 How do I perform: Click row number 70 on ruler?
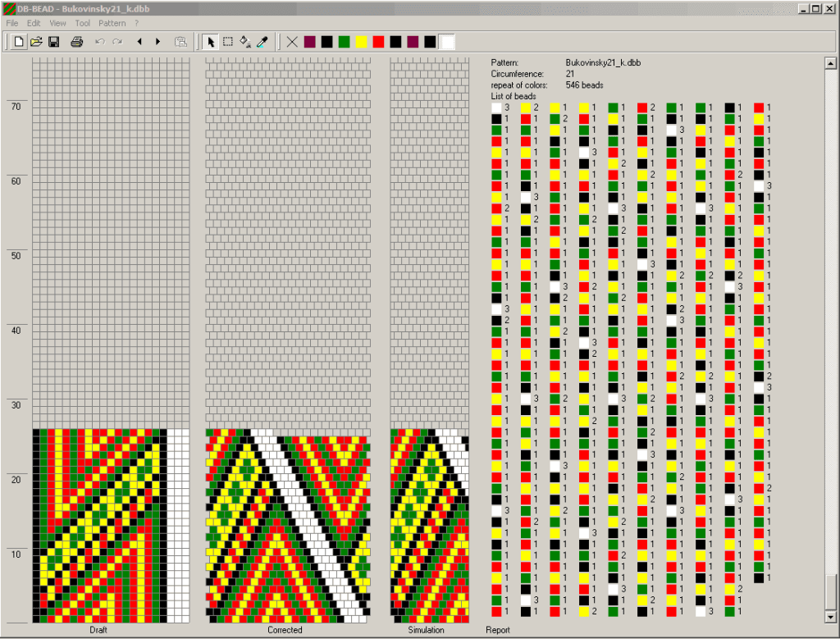(x=16, y=107)
